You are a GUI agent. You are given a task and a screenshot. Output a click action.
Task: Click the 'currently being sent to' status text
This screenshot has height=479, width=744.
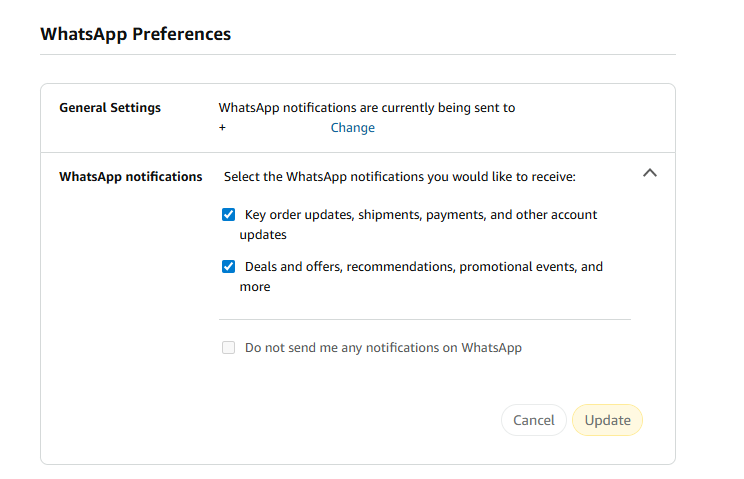(367, 108)
